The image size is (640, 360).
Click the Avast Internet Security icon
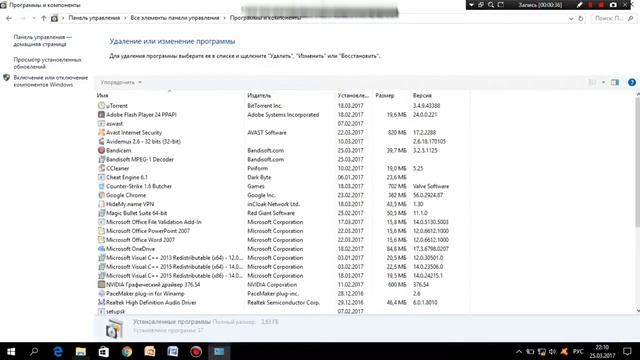tap(101, 132)
